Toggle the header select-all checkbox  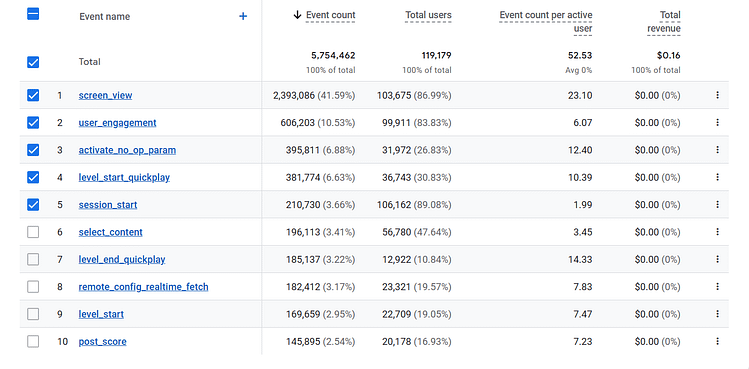(x=33, y=14)
